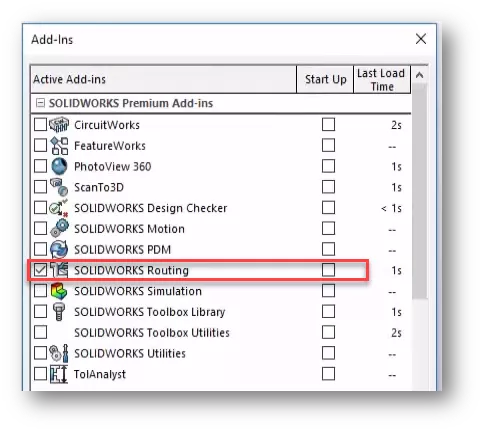Click the FeatureWorks add-in icon
Screen dimensions: 484x433
tap(59, 146)
